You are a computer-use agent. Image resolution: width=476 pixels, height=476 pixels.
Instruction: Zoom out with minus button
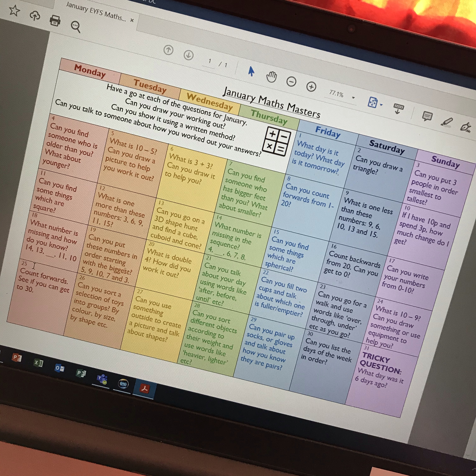point(291,82)
